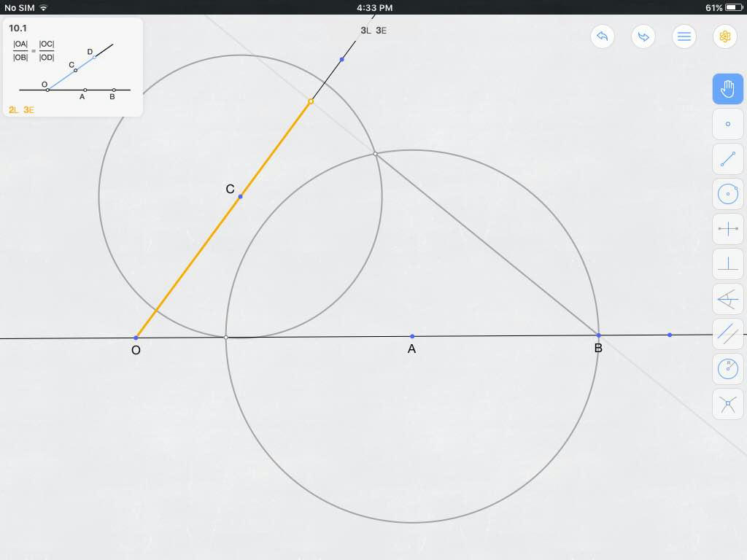747x560 pixels.
Task: Select the Intersect tool
Action: (x=727, y=404)
